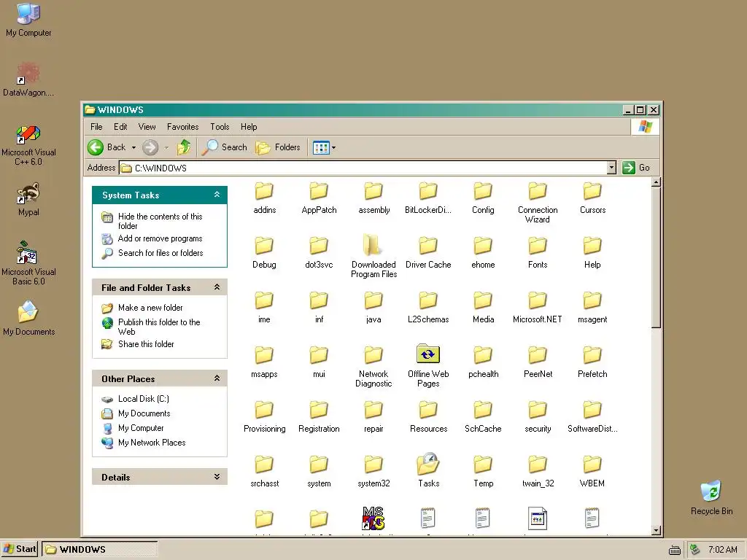Select the Driver Cache folder
The width and height of the screenshot is (747, 560).
(427, 253)
